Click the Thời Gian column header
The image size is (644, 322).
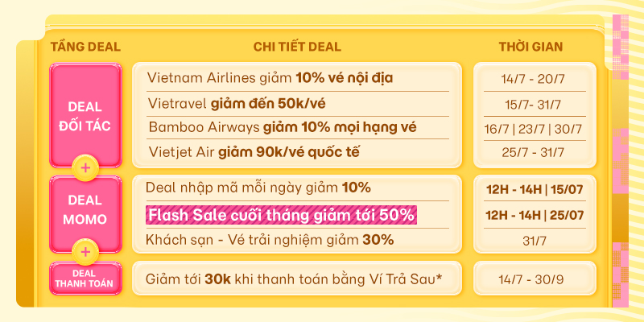530,47
